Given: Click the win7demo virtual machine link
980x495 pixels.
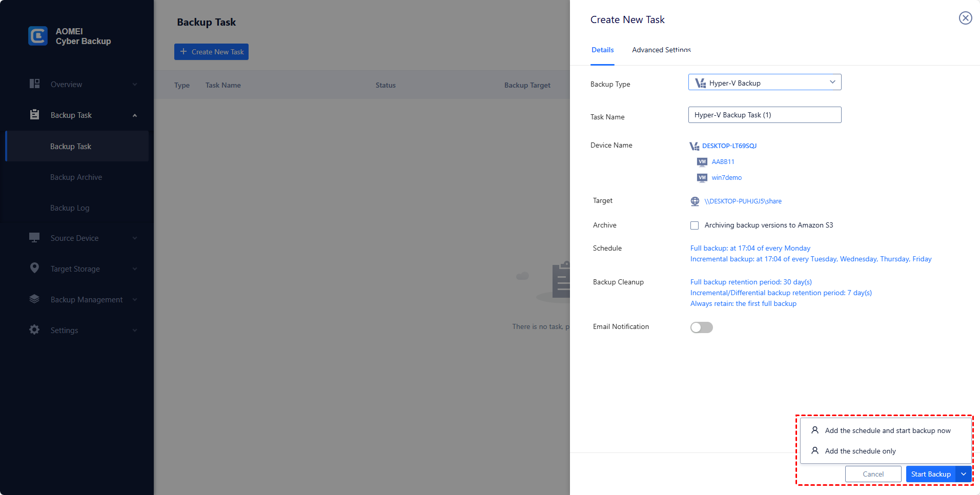Looking at the screenshot, I should click(726, 178).
